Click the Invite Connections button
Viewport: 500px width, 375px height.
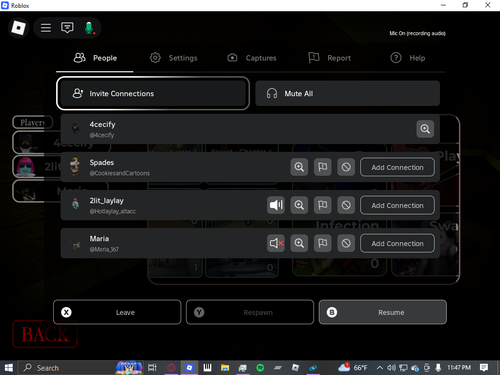click(153, 93)
